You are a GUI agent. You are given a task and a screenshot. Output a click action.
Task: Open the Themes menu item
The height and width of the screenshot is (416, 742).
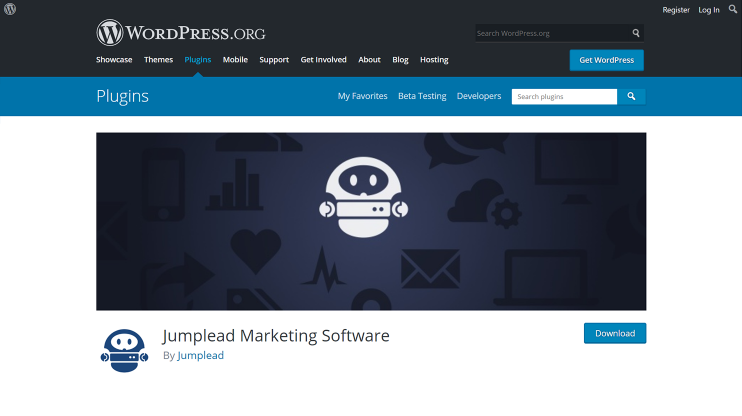pyautogui.click(x=159, y=60)
